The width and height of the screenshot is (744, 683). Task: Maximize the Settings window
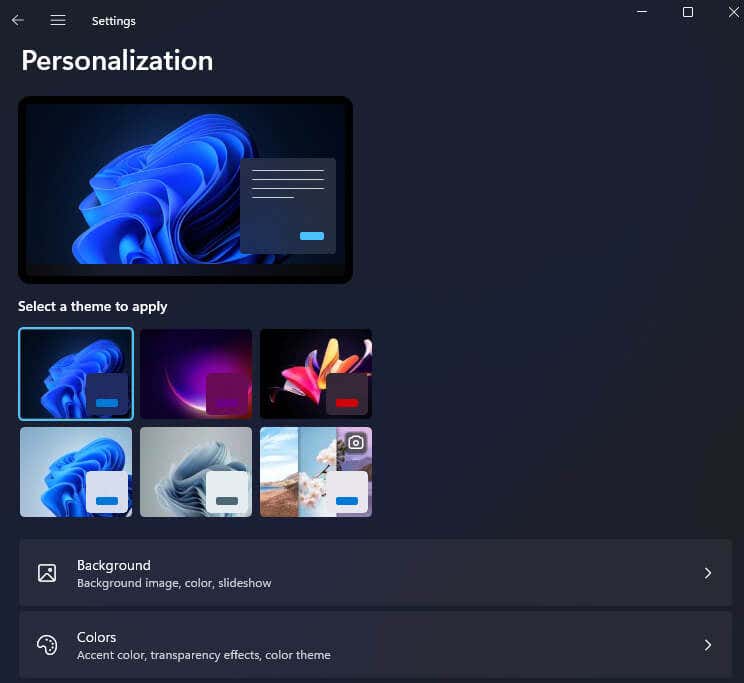pyautogui.click(x=688, y=12)
